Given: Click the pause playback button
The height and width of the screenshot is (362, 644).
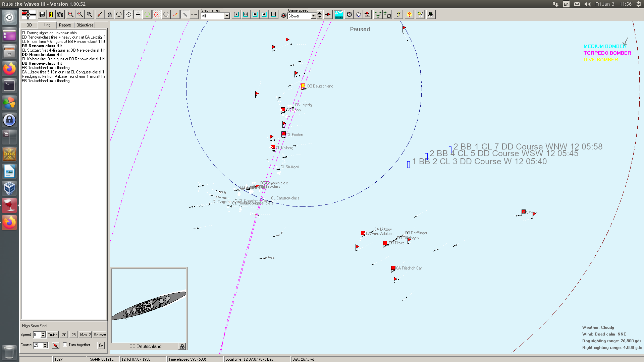Looking at the screenshot, I should click(x=274, y=14).
